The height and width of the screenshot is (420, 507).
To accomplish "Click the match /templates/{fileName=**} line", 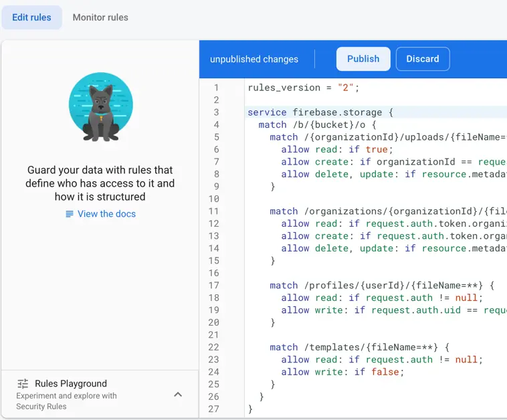I will 359,347.
